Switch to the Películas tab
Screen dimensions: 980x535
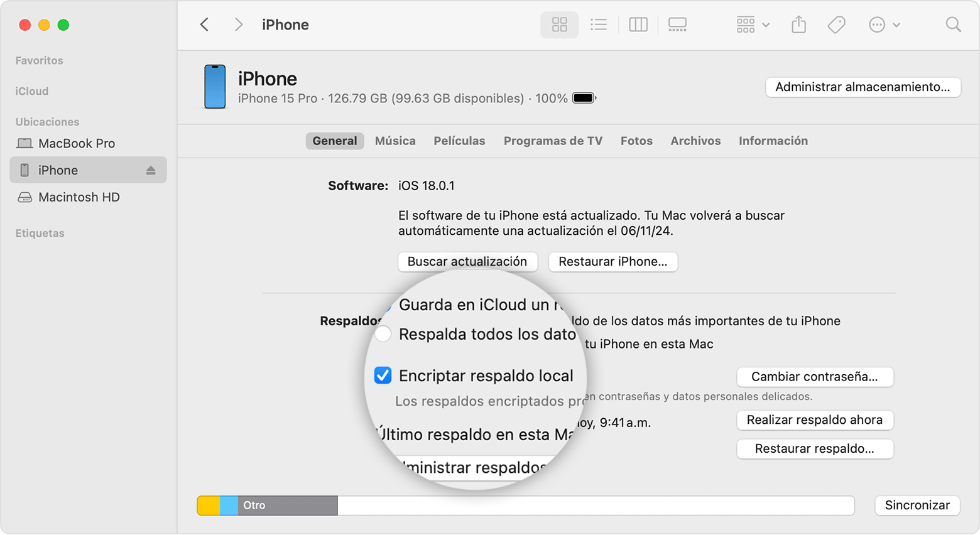click(459, 141)
